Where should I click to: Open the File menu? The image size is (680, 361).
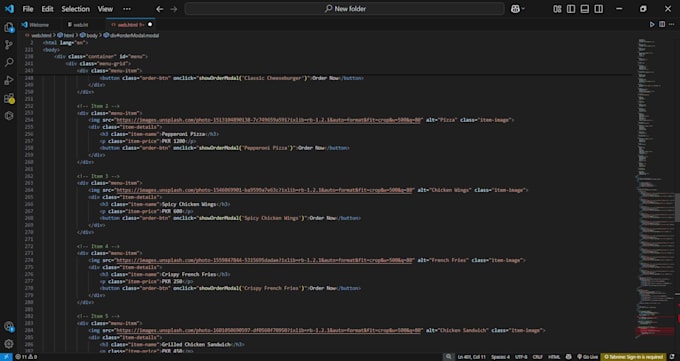tap(28, 9)
